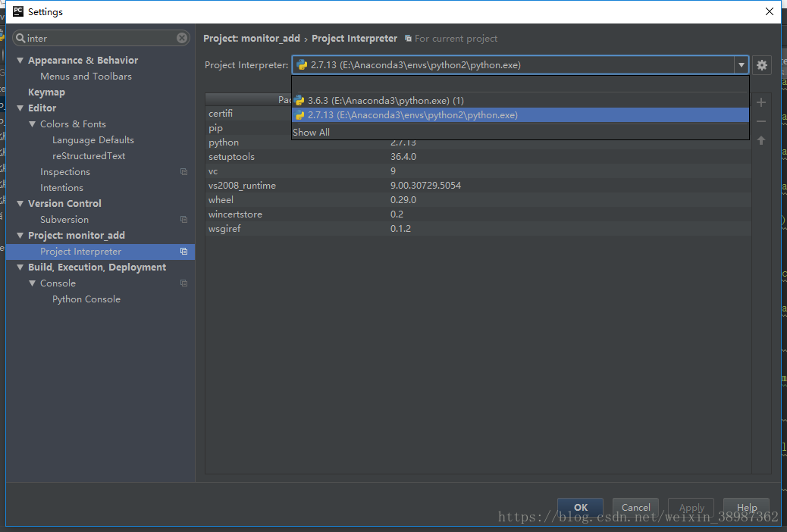Collapse the Version Control section
The image size is (787, 532).
tap(20, 203)
